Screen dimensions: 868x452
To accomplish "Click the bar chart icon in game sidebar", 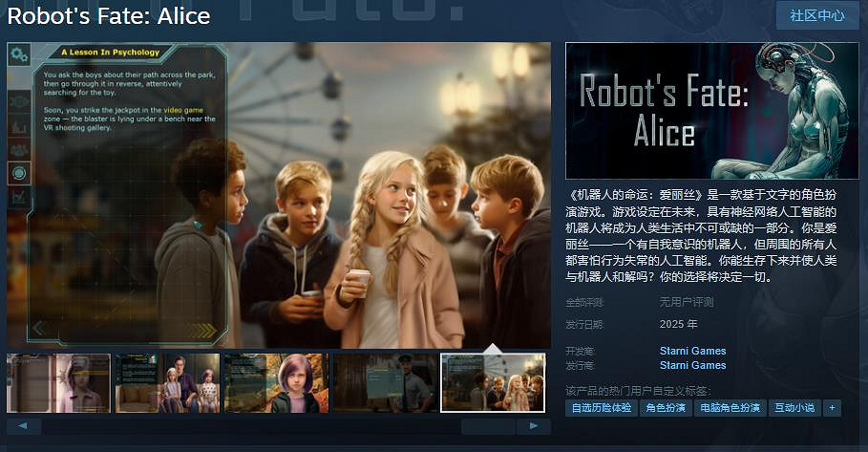I will click(x=19, y=126).
